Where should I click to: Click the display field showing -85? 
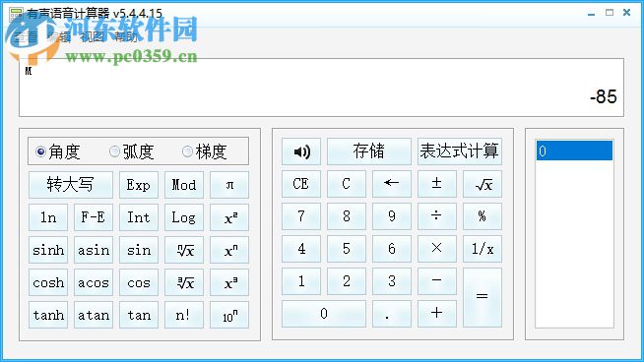321,88
